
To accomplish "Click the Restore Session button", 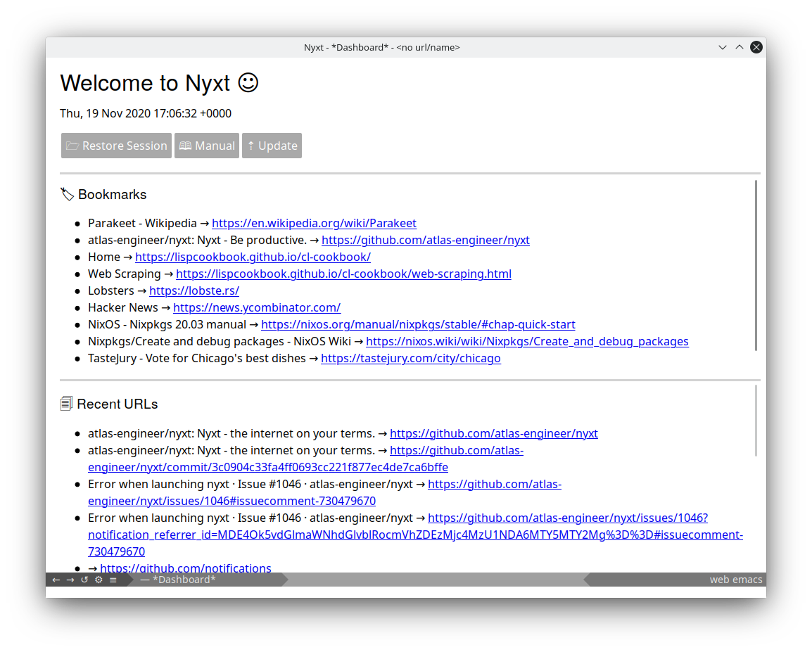I will pos(117,146).
